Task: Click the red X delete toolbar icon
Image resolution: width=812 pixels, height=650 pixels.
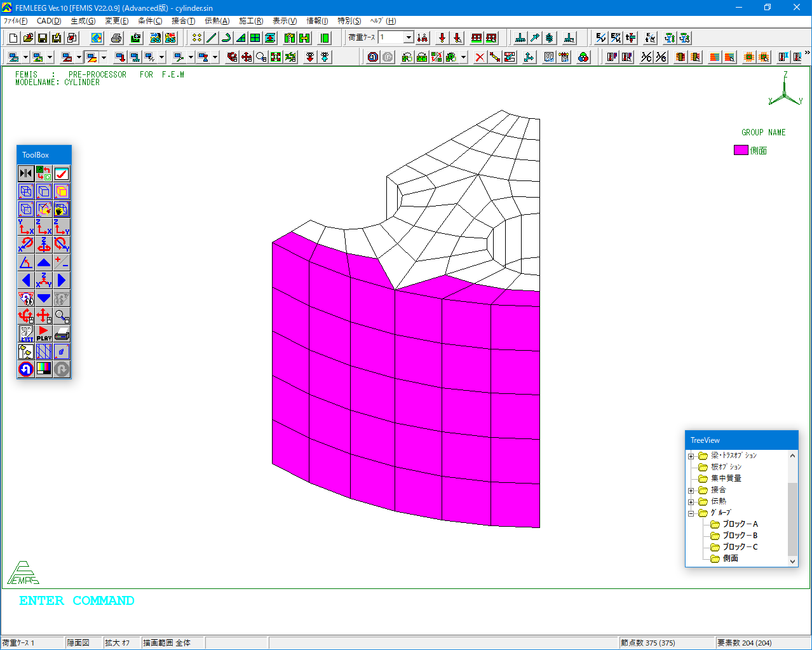Action: 480,57
